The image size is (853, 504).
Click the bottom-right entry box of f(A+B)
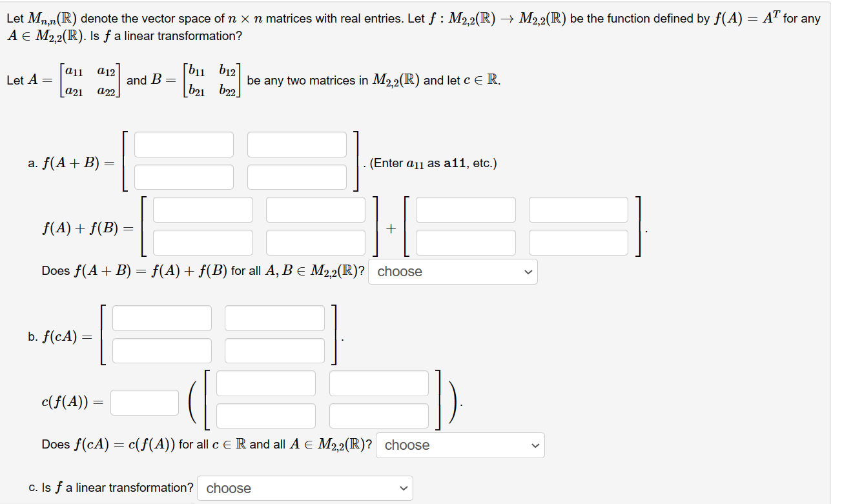point(296,176)
